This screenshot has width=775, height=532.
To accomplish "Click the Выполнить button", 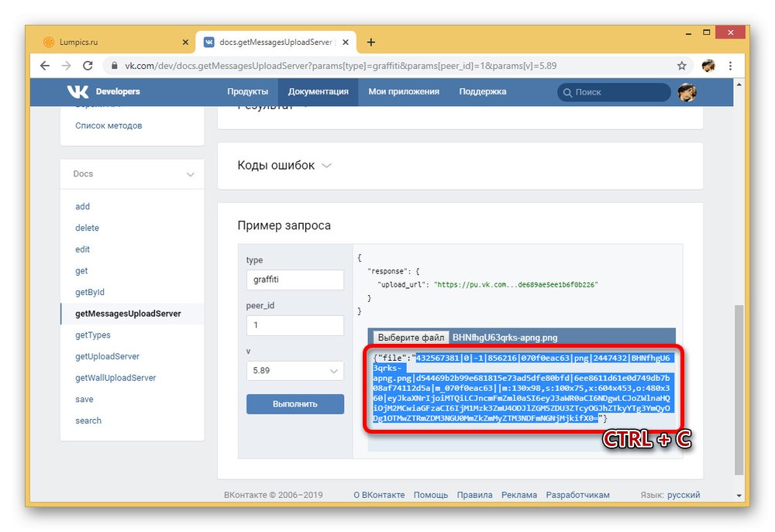I will click(x=295, y=404).
